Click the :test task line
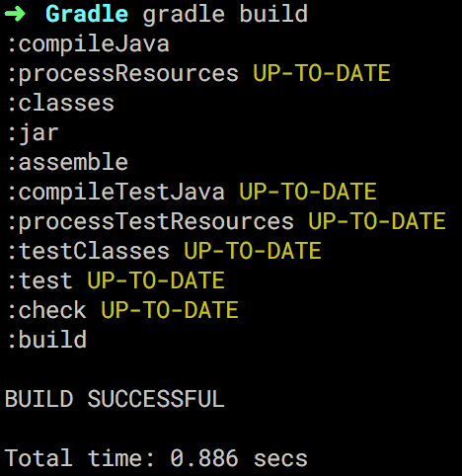The image size is (462, 476). pos(115,280)
